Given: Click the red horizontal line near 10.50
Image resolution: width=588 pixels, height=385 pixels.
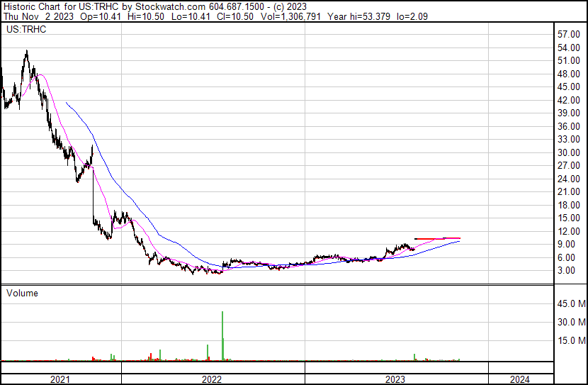Looking at the screenshot, I should (437, 239).
